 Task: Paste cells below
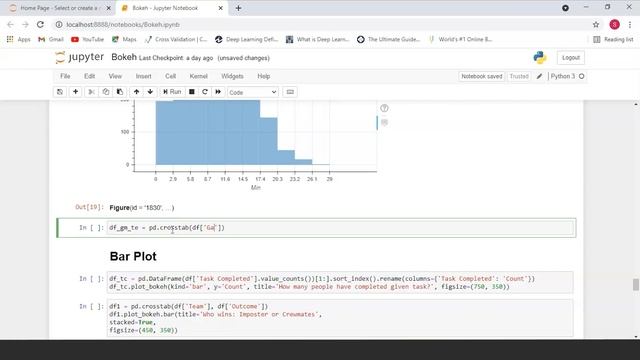tap(120, 92)
